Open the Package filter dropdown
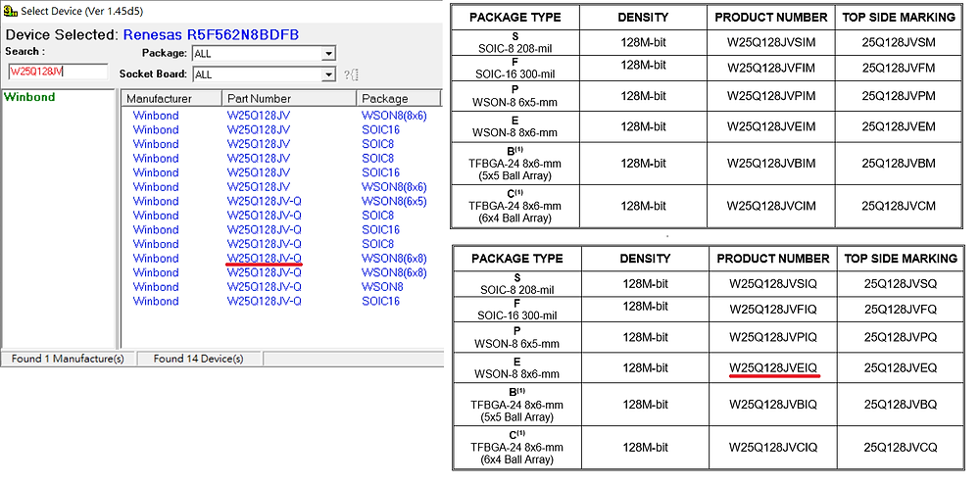Screen dimensions: 980x484 coord(329,54)
